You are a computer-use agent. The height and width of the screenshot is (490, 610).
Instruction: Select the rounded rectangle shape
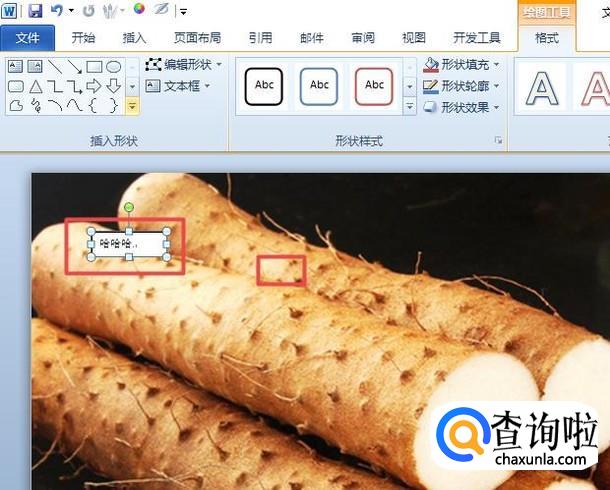16,86
